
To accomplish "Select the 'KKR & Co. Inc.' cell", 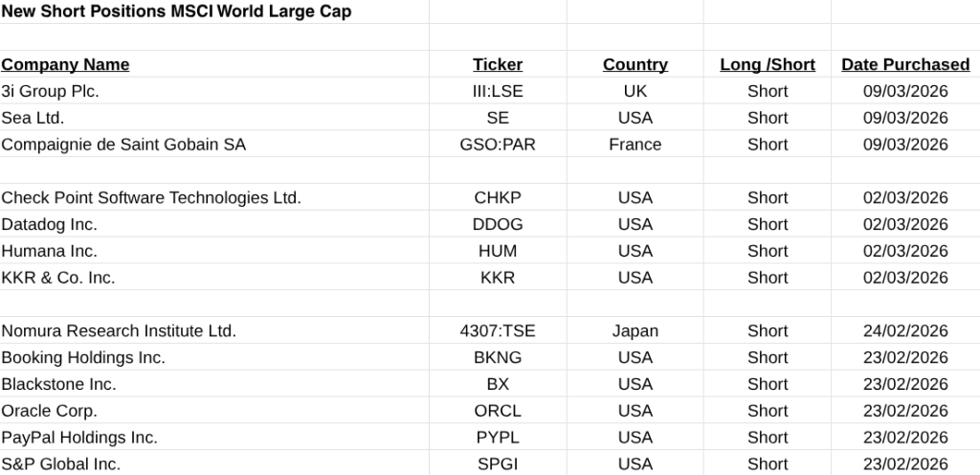I will [x=57, y=278].
